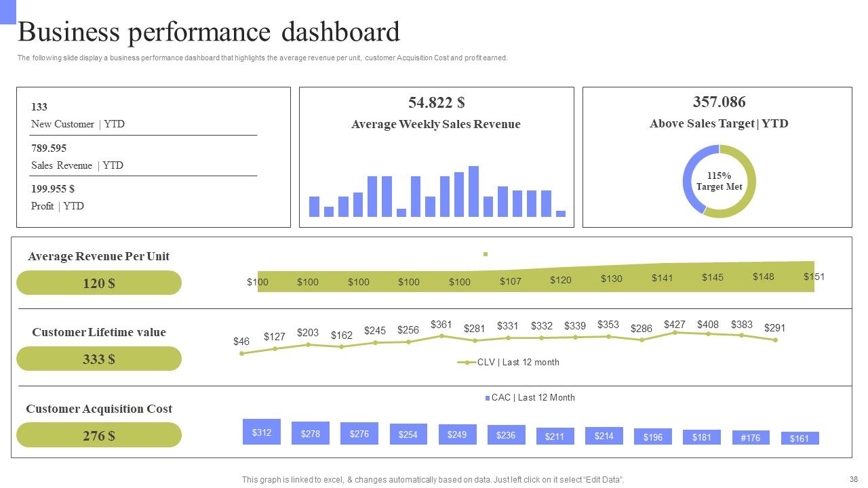Select the $161 CAC bar

tap(800, 439)
